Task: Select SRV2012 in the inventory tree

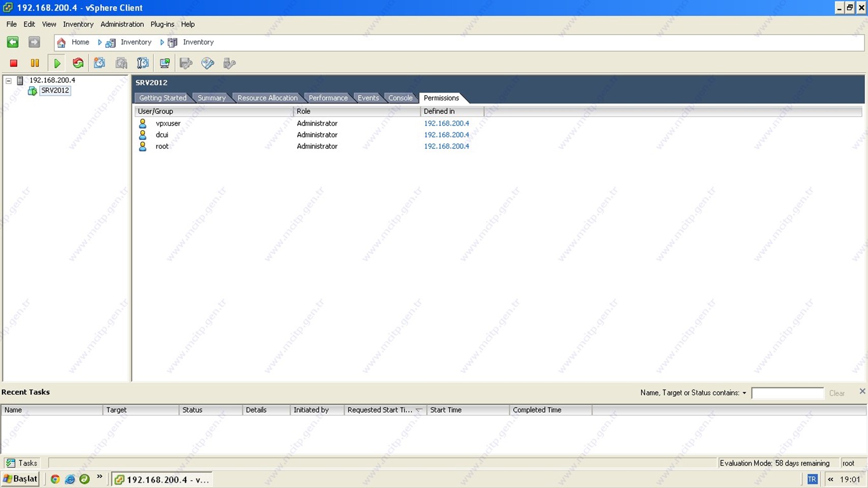Action: [55, 91]
